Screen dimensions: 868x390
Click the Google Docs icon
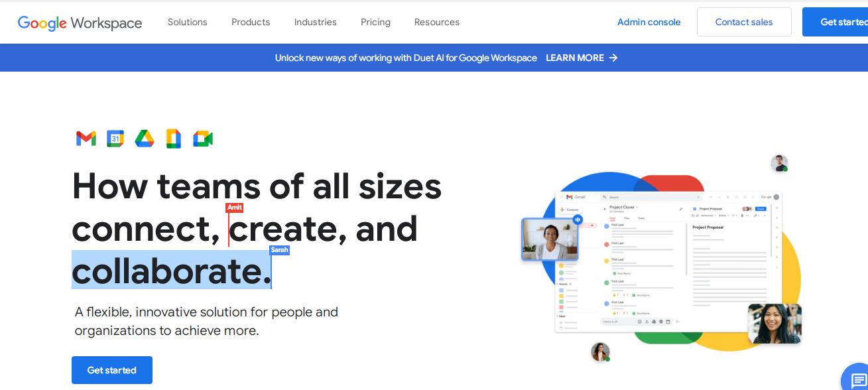[x=174, y=139]
